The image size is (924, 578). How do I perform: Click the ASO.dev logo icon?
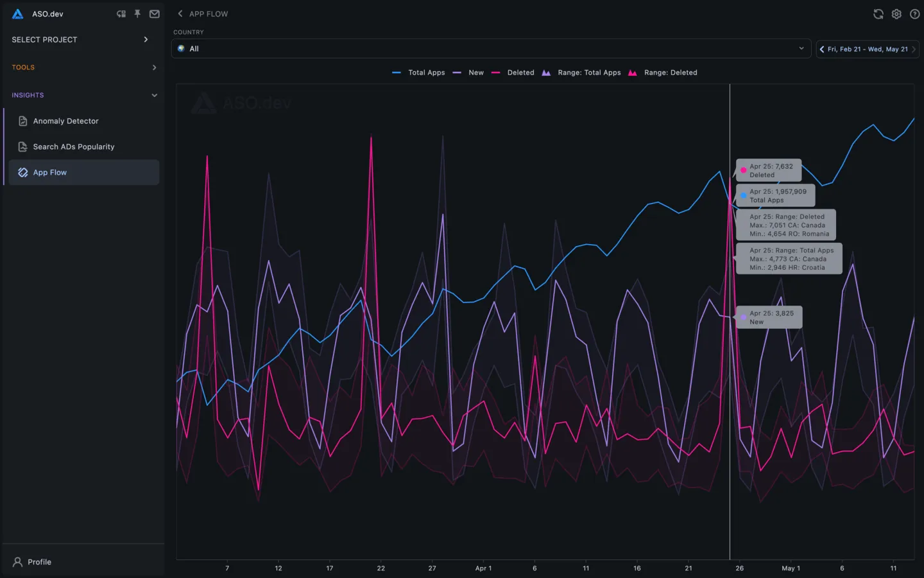coord(18,14)
